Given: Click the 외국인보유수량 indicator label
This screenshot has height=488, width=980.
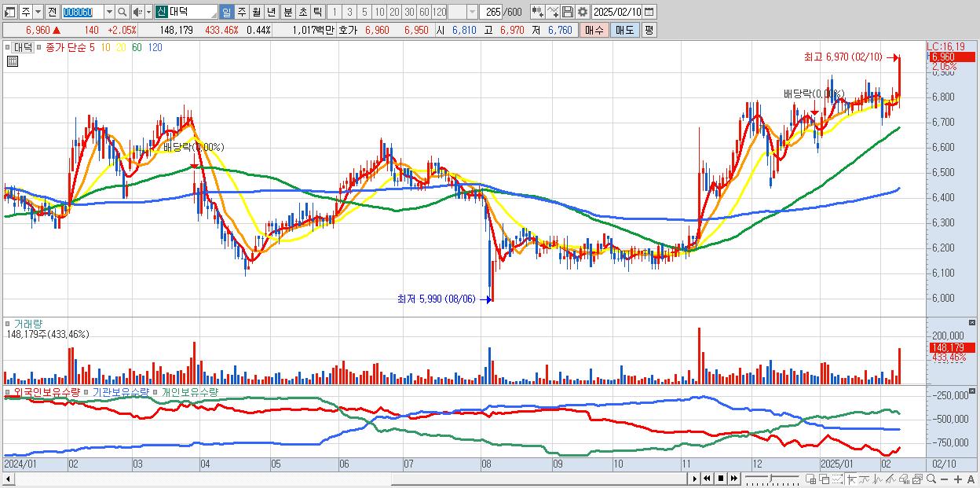Looking at the screenshot, I should pos(46,391).
